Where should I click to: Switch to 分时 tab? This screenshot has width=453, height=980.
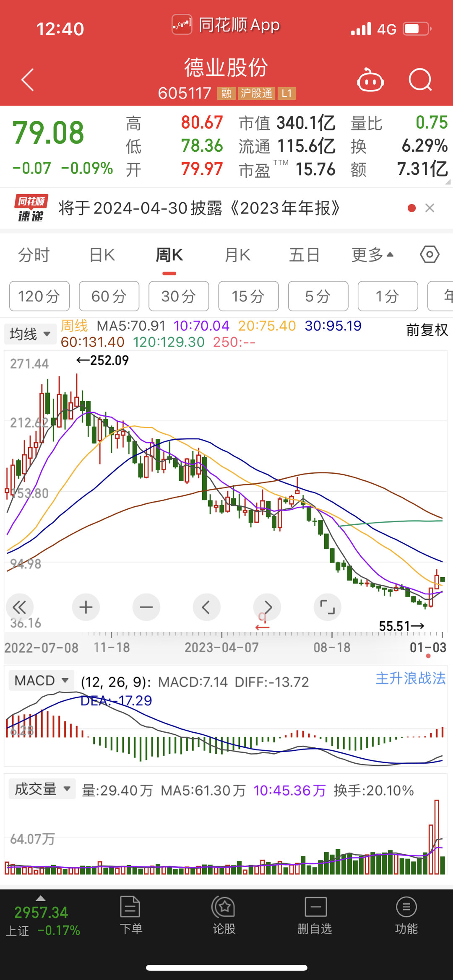(x=34, y=255)
